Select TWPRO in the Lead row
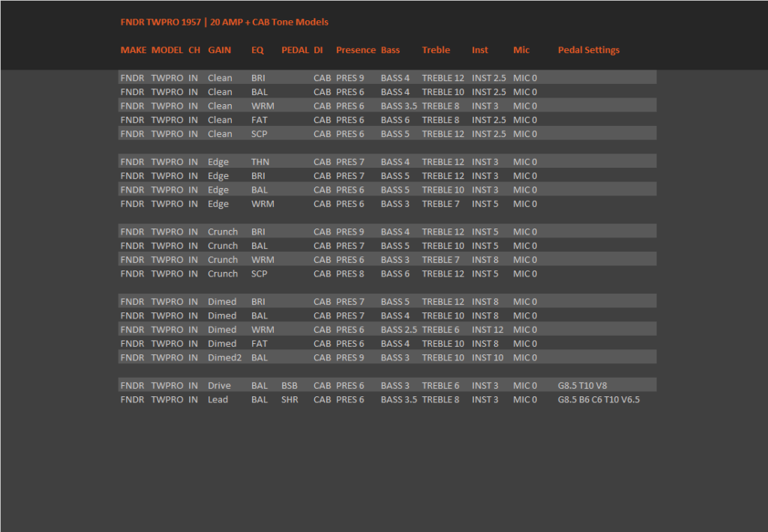The height and width of the screenshot is (532, 768). coord(167,399)
